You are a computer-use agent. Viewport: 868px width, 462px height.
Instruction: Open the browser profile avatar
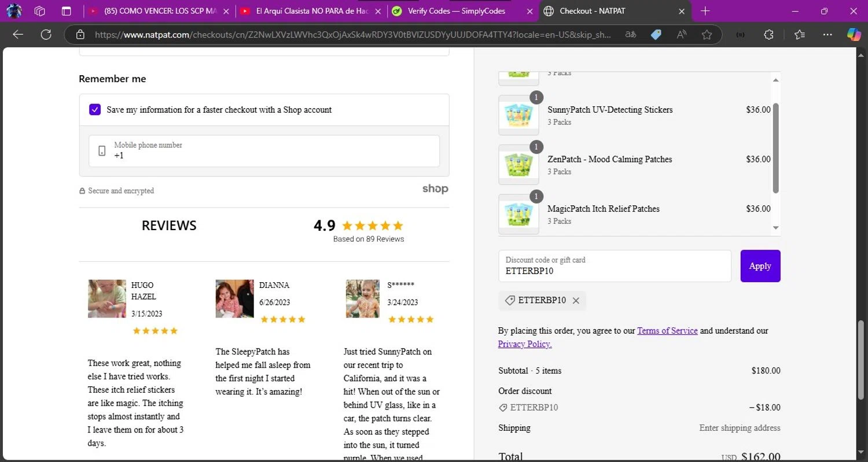pos(14,11)
